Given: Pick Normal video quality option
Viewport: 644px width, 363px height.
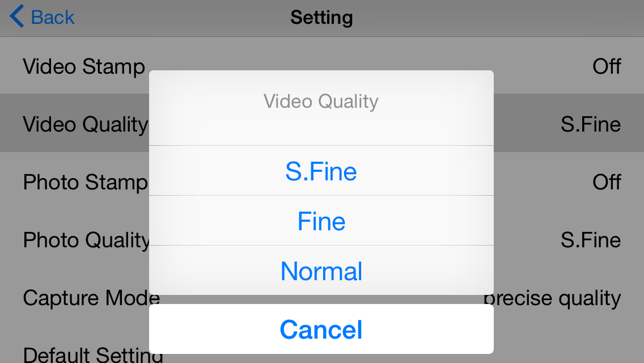Looking at the screenshot, I should coord(321,271).
